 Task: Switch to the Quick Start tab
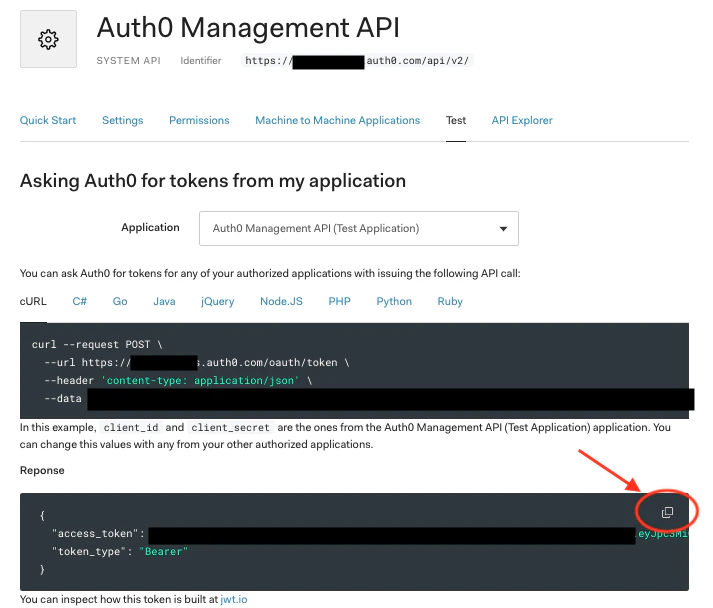click(x=48, y=121)
